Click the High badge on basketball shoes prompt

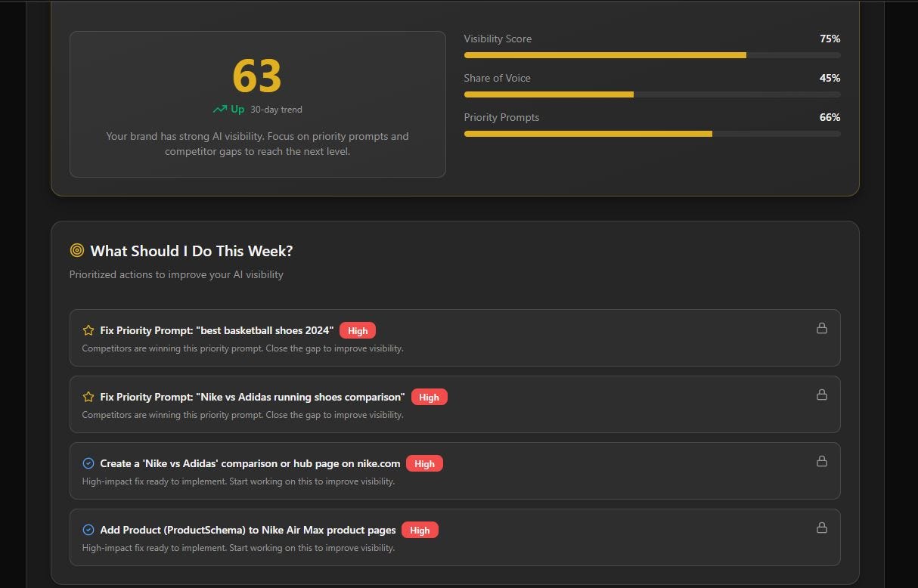pos(358,330)
